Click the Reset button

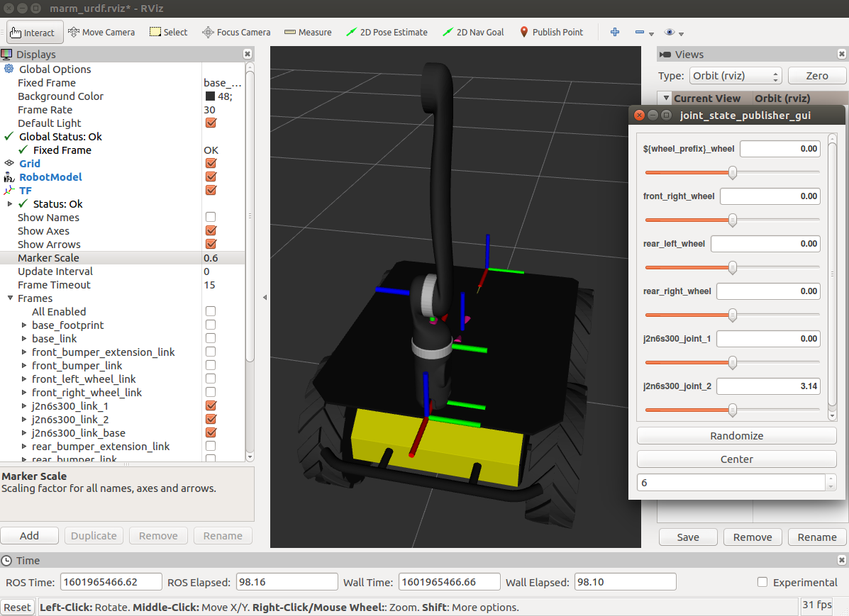tap(17, 607)
